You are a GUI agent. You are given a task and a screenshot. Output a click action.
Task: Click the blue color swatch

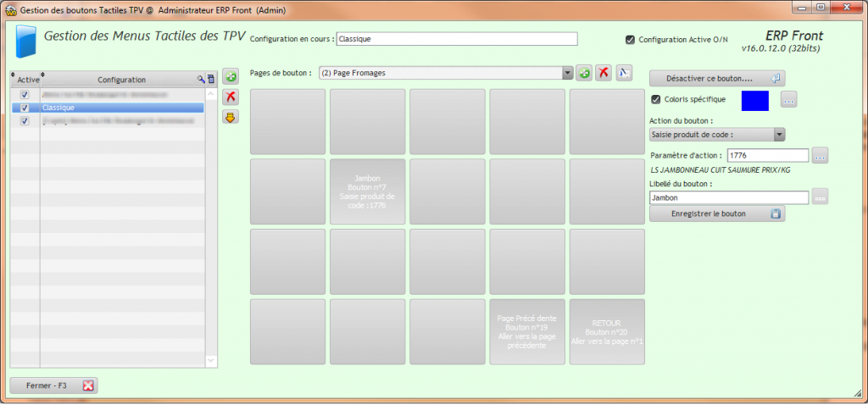click(x=754, y=100)
